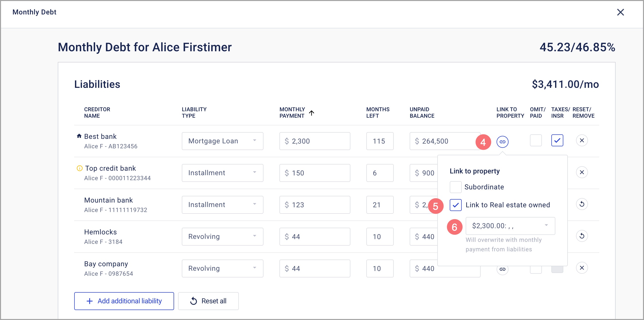Click link icon in Bay company row
The image size is (644, 320).
click(x=502, y=269)
